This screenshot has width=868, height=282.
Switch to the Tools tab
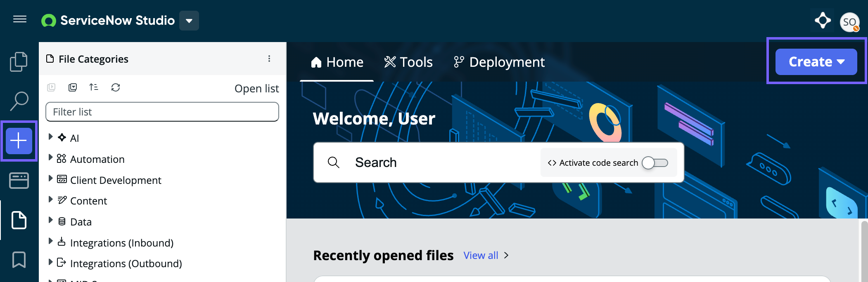408,62
